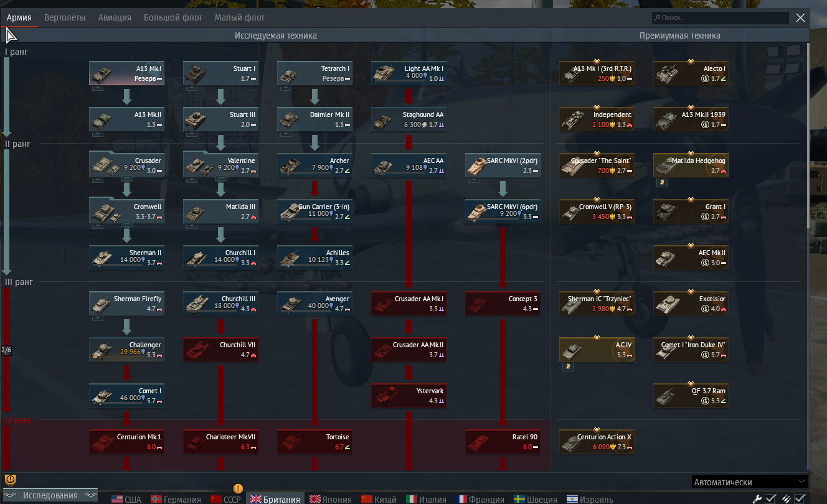The height and width of the screenshot is (504, 827).
Task: Toggle the checkbox next to wrench icon
Action: click(770, 498)
